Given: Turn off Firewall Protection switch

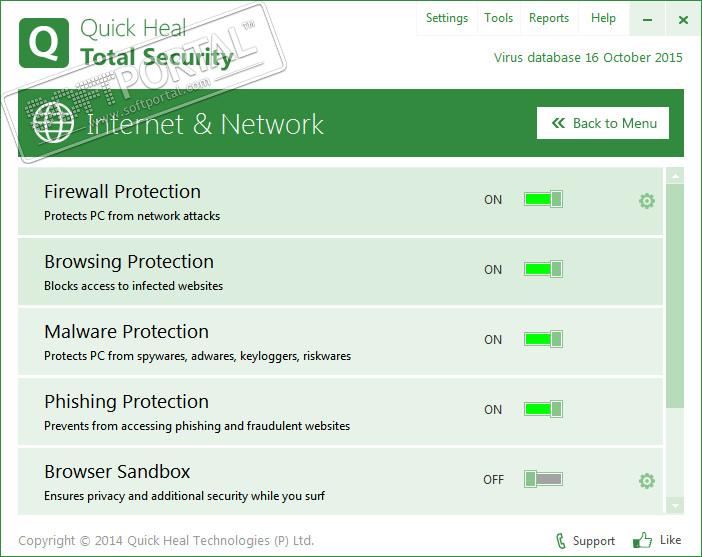Looking at the screenshot, I should coord(543,199).
